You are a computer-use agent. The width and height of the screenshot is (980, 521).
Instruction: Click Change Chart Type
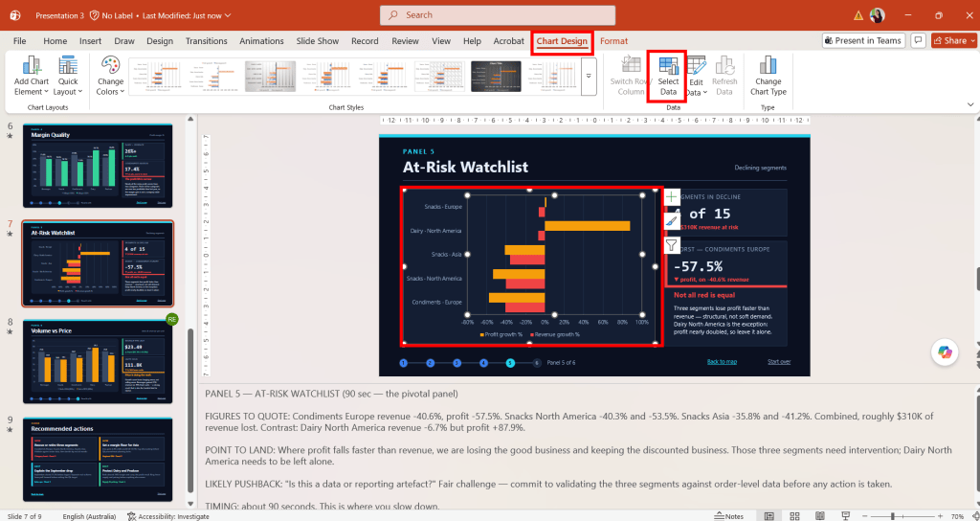point(768,76)
